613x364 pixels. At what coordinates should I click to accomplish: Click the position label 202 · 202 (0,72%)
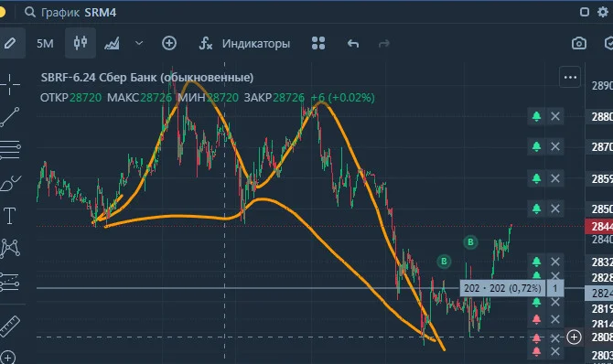click(502, 288)
